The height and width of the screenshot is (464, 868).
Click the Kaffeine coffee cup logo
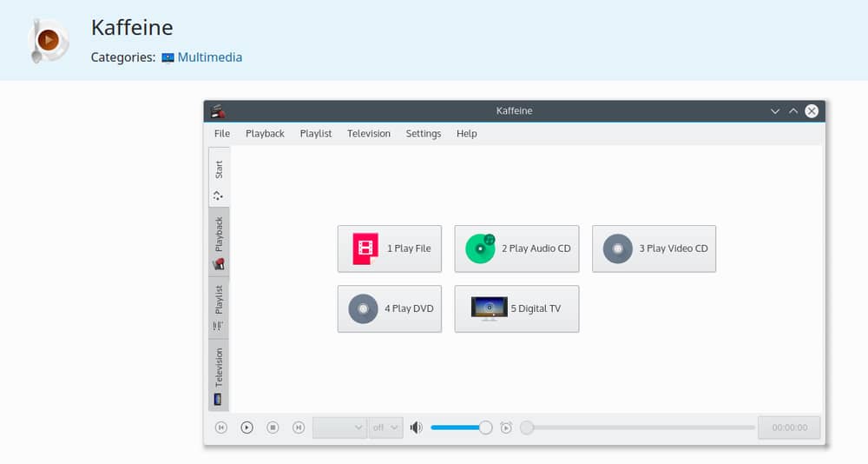coord(48,41)
